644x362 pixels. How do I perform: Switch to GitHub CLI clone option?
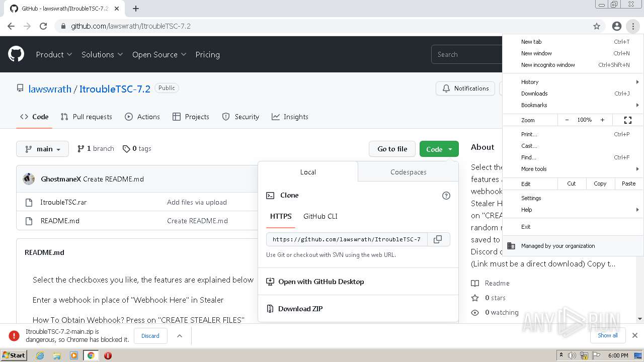click(x=320, y=216)
